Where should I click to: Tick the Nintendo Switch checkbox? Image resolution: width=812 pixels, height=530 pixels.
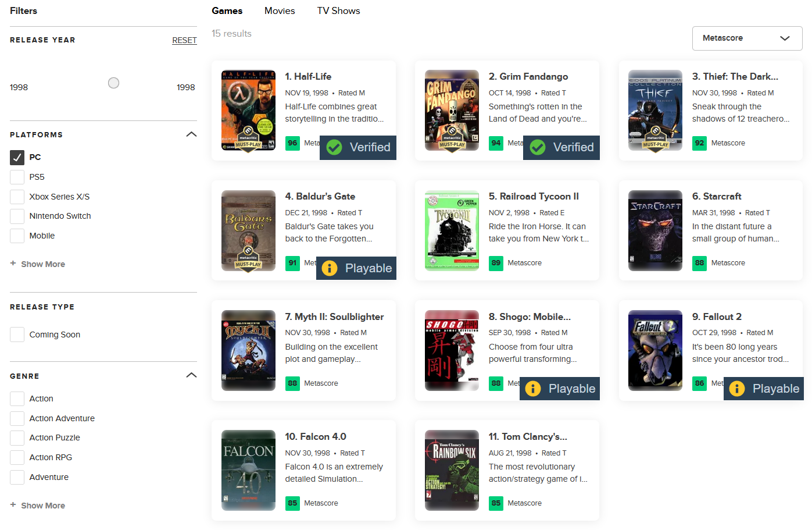(17, 216)
